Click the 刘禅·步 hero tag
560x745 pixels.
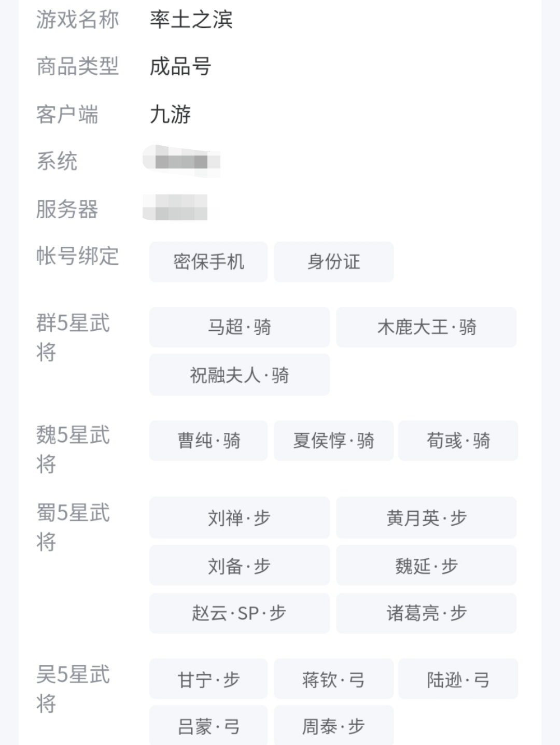tap(240, 517)
